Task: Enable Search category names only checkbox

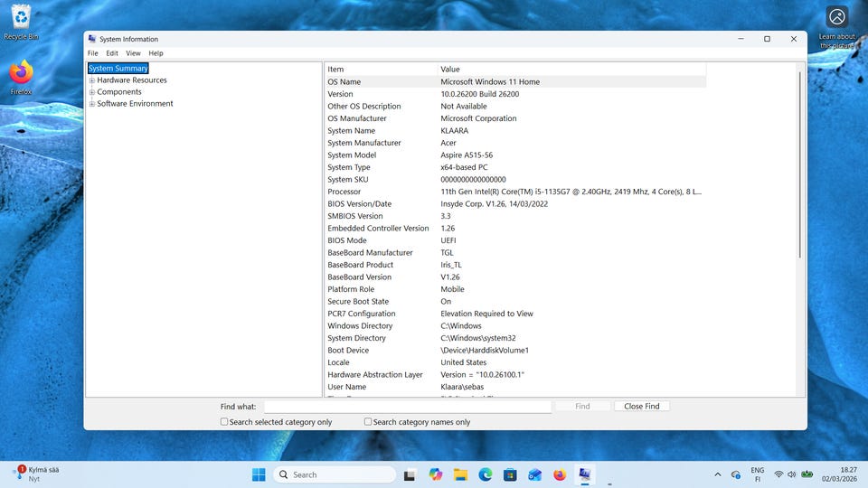Action: pyautogui.click(x=368, y=422)
